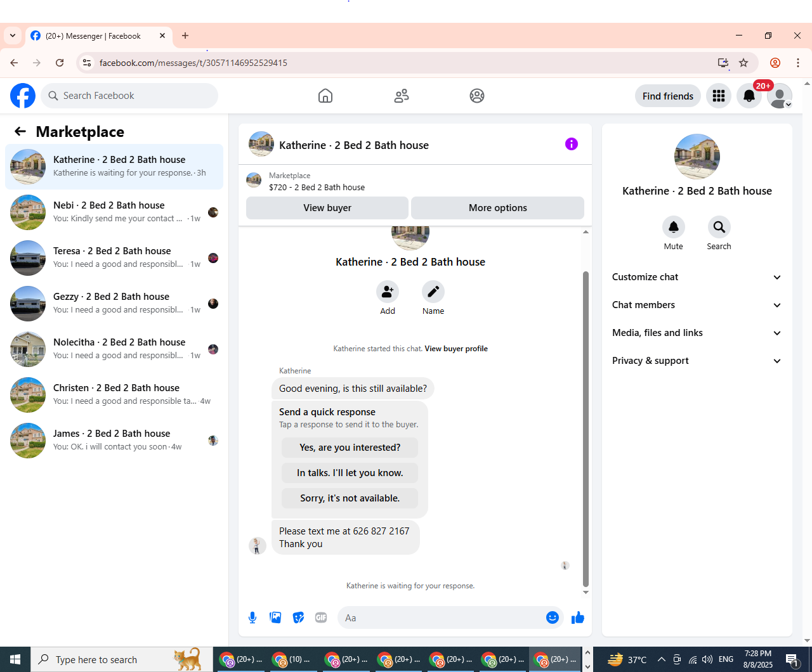View site information icon in address bar
Viewport: 812px width, 672px height.
pos(87,63)
